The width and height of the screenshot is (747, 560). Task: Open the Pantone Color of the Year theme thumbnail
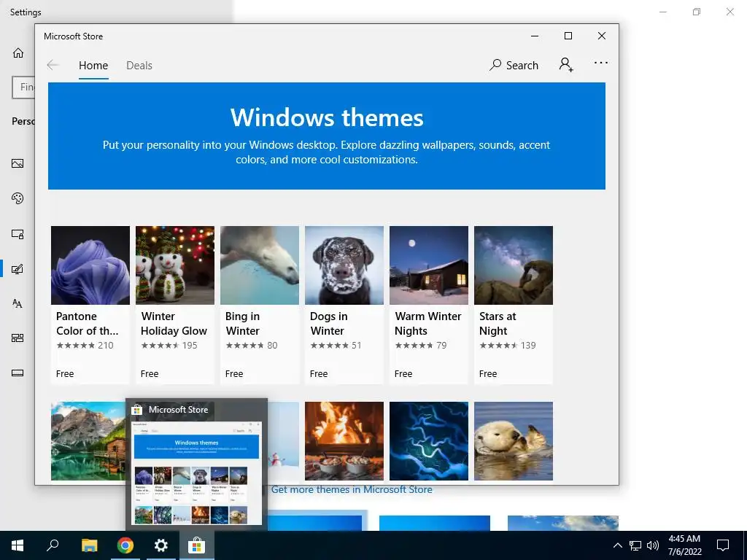click(90, 265)
